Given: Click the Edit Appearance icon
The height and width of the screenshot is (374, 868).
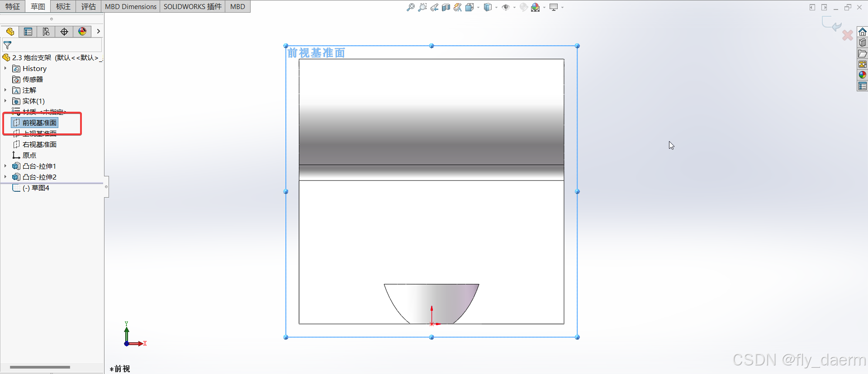Looking at the screenshot, I should tap(524, 7).
